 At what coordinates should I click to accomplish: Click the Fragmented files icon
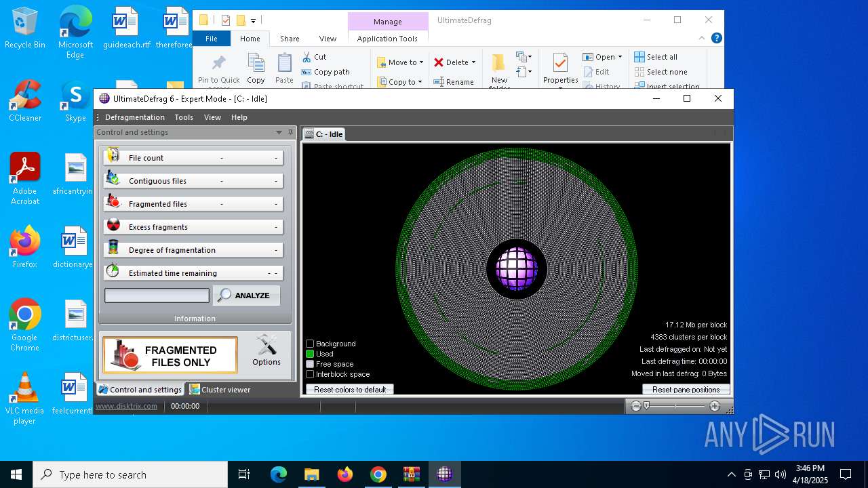[x=113, y=203]
